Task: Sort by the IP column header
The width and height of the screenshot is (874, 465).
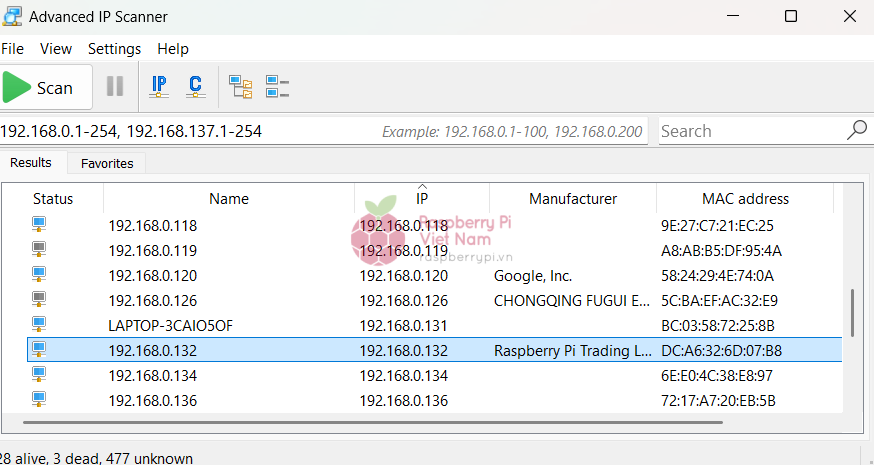Action: click(x=421, y=198)
